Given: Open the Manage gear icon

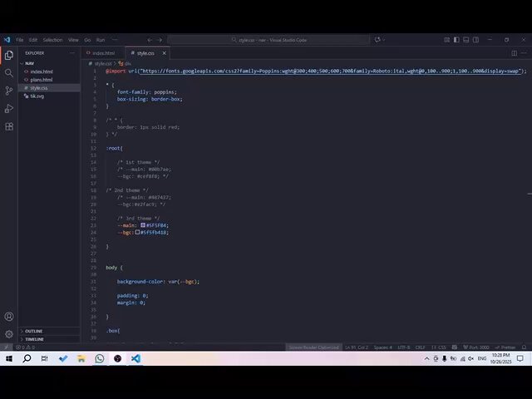Looking at the screenshot, I should click(9, 334).
